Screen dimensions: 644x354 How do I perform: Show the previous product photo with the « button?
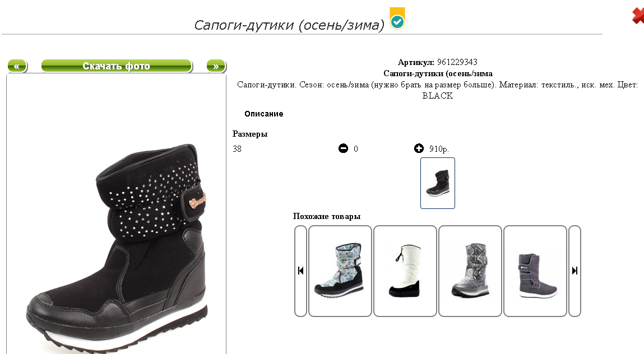tap(17, 66)
